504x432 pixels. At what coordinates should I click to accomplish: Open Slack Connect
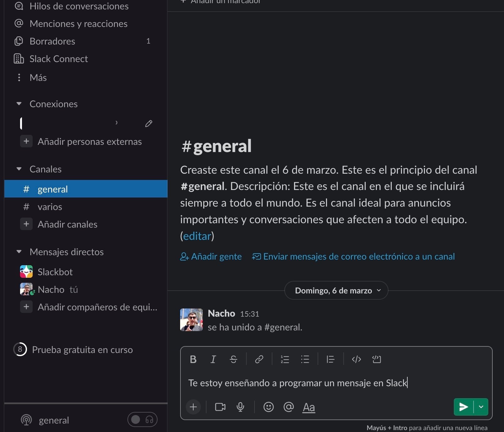click(86, 59)
